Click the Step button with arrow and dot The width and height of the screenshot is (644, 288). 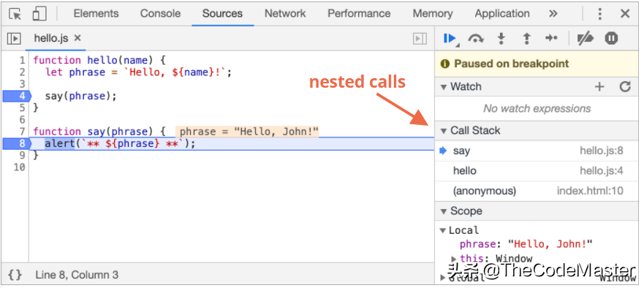[x=551, y=38]
